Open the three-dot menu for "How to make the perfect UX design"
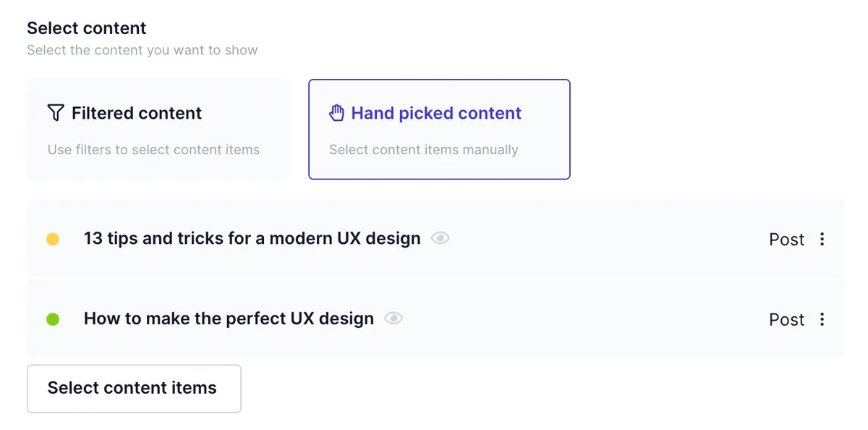This screenshot has height=430, width=868. click(x=822, y=319)
